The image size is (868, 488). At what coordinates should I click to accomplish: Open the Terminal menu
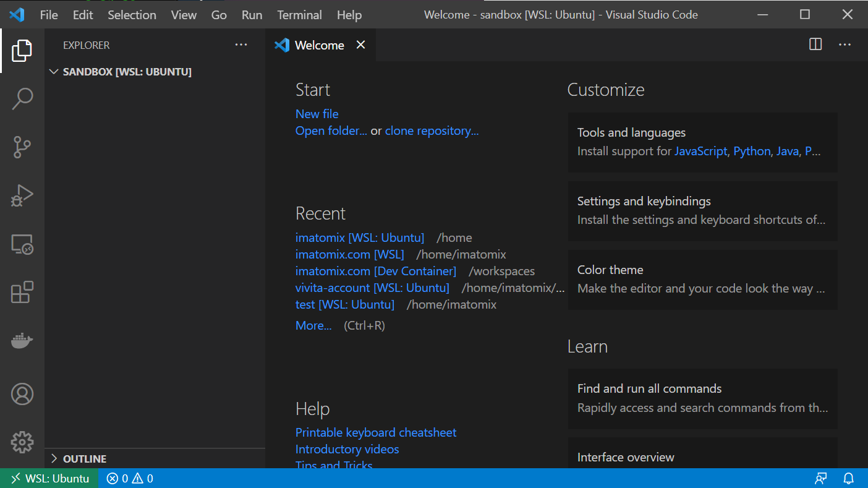pos(299,15)
